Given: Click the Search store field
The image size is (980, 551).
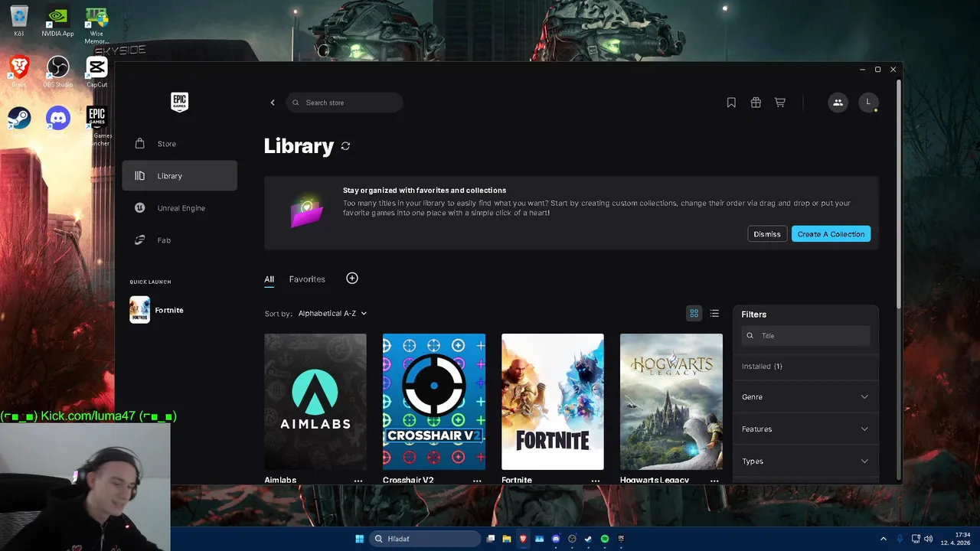Looking at the screenshot, I should [345, 103].
